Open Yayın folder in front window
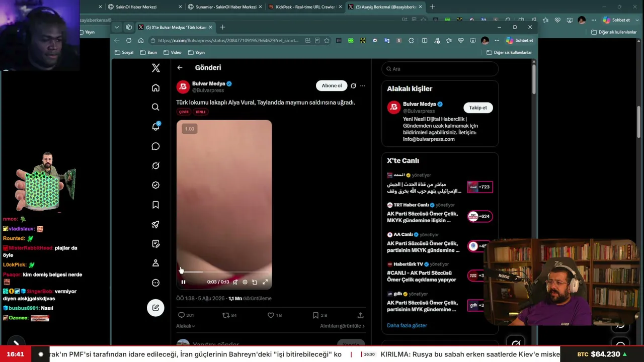The height and width of the screenshot is (362, 644). [x=196, y=52]
